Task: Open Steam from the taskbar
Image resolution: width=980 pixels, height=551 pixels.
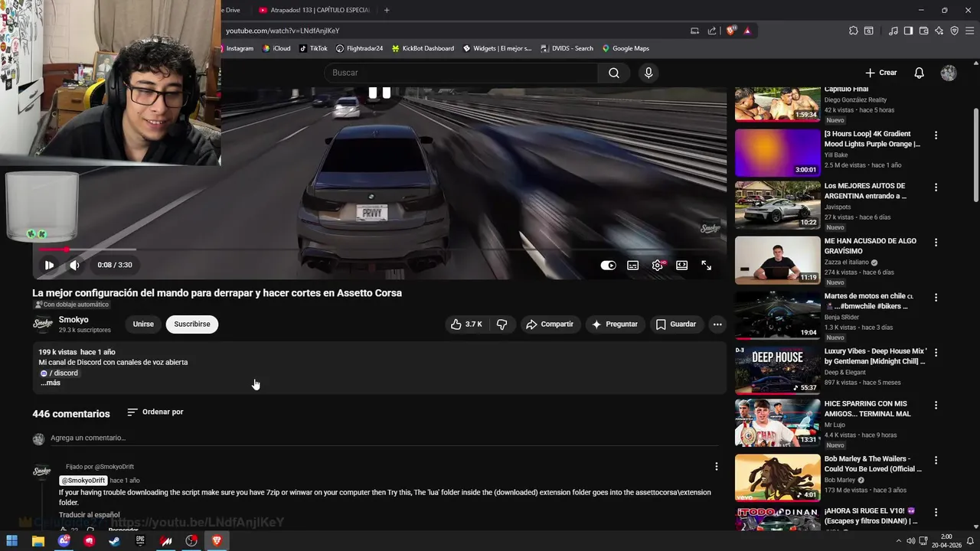Action: [115, 541]
